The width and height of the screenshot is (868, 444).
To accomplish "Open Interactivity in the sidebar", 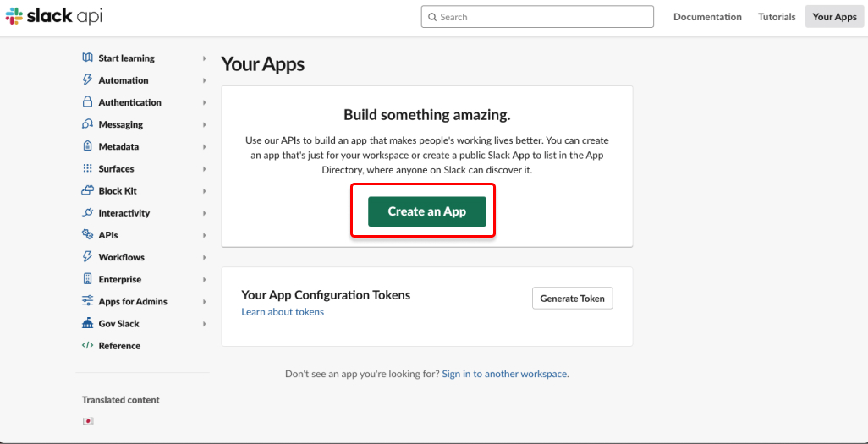I will coord(124,213).
